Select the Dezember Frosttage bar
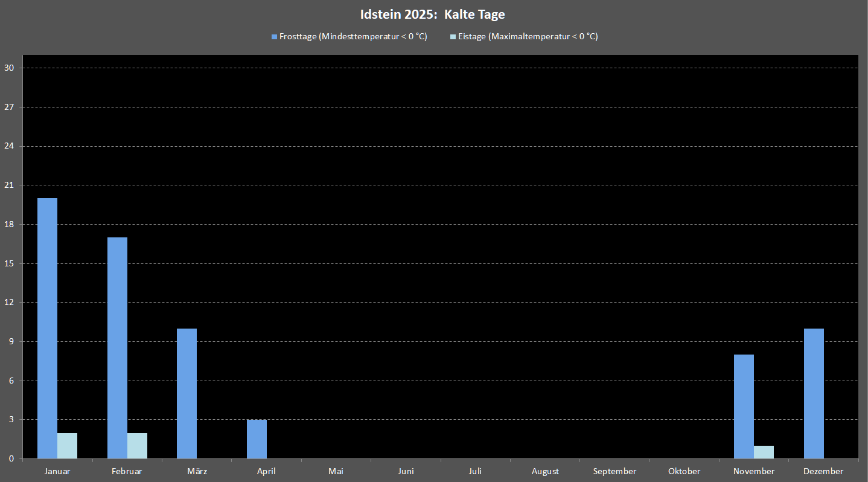This screenshot has height=482, width=868. (x=814, y=393)
